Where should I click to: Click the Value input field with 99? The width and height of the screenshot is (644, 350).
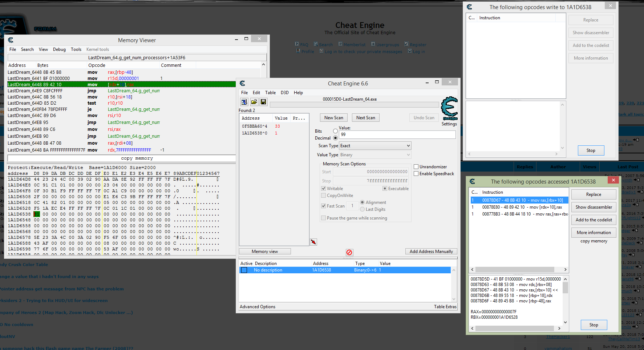[397, 134]
